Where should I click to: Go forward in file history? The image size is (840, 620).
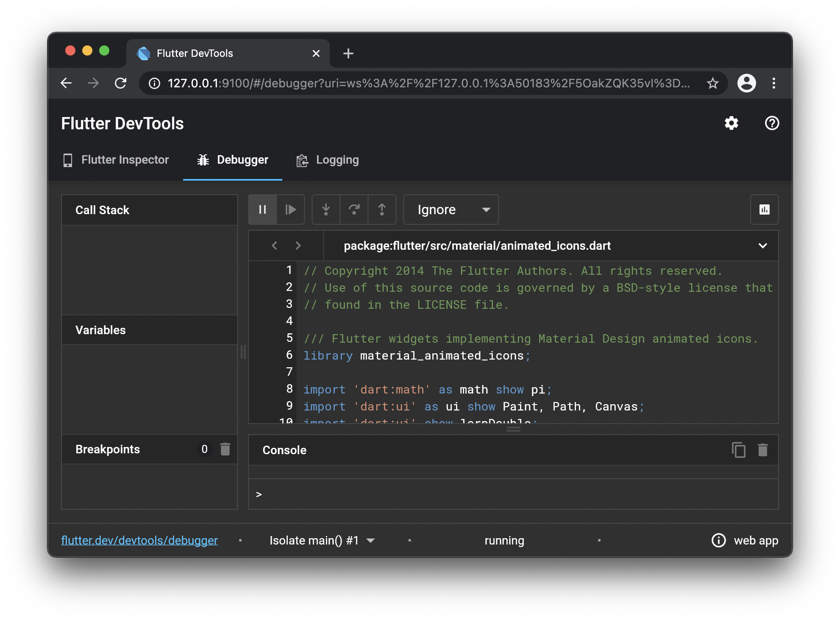tap(298, 246)
